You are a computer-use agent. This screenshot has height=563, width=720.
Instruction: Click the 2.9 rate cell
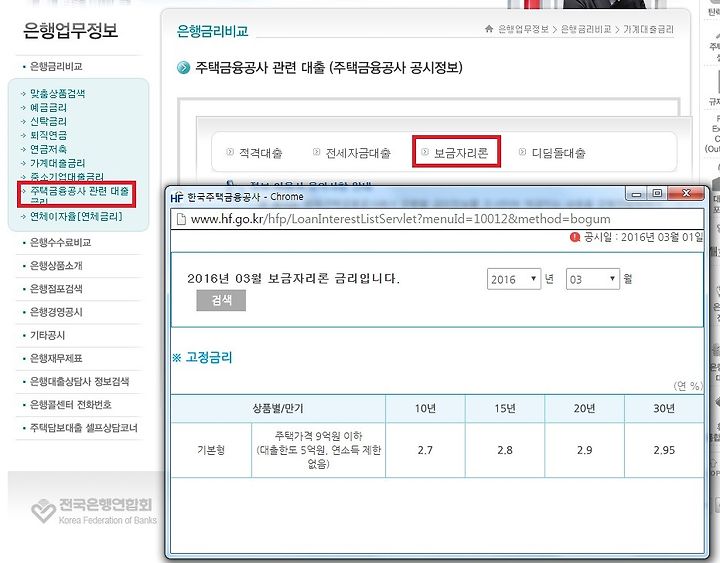click(x=585, y=450)
